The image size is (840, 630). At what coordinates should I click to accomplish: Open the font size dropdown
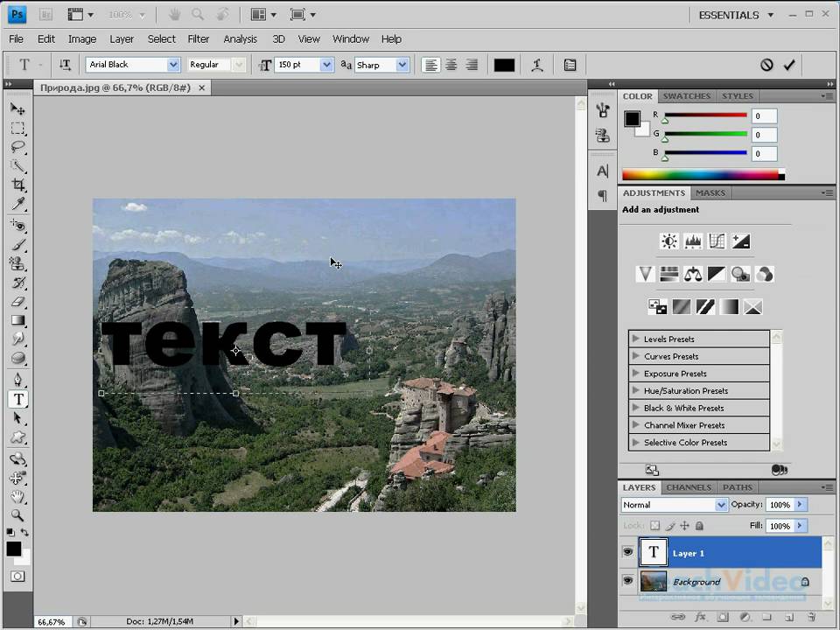point(326,65)
